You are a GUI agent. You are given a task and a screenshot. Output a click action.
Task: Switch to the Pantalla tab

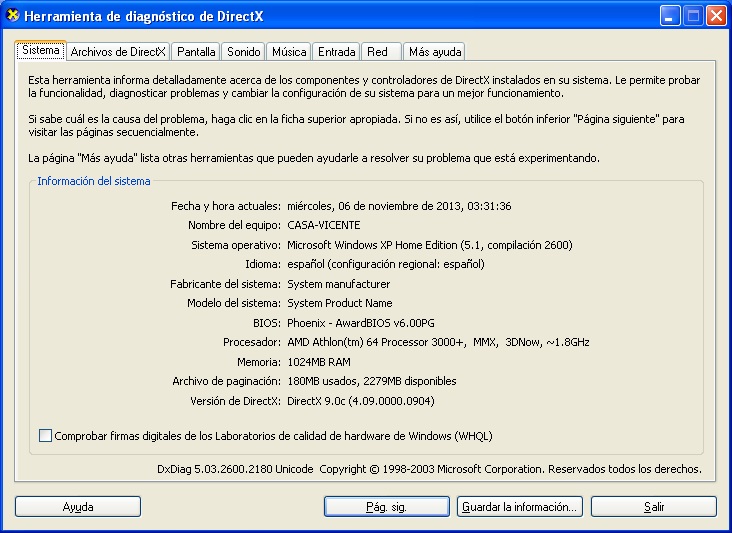(196, 52)
